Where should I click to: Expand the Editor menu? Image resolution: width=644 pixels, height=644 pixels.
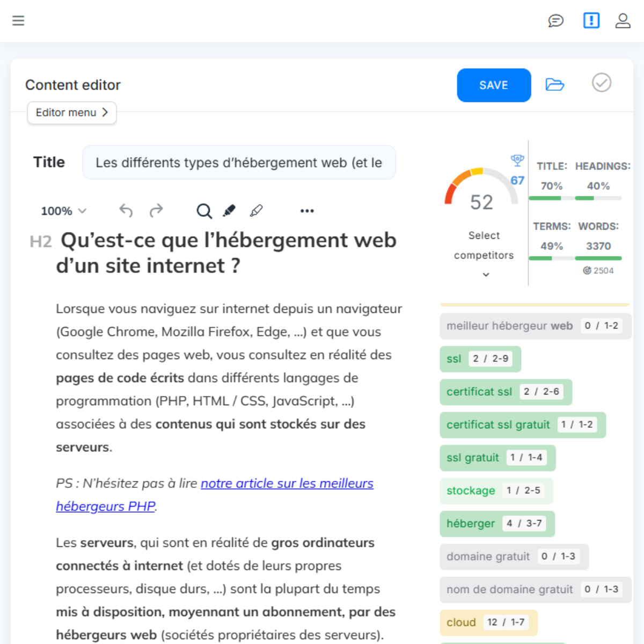72,113
